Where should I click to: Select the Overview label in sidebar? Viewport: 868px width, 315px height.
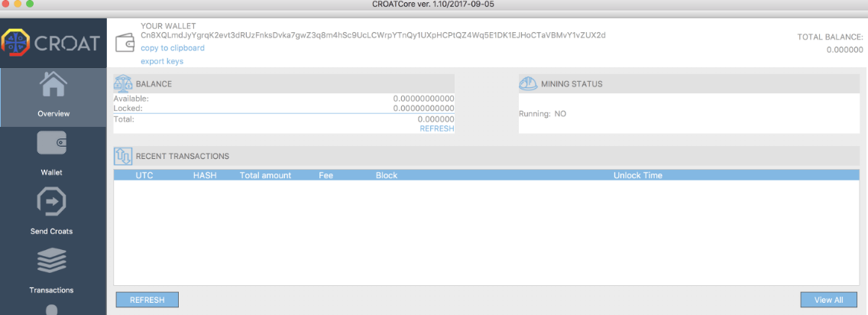click(53, 113)
